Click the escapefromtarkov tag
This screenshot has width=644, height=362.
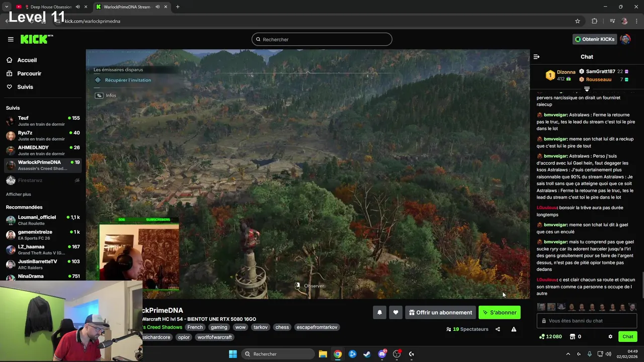(x=317, y=327)
